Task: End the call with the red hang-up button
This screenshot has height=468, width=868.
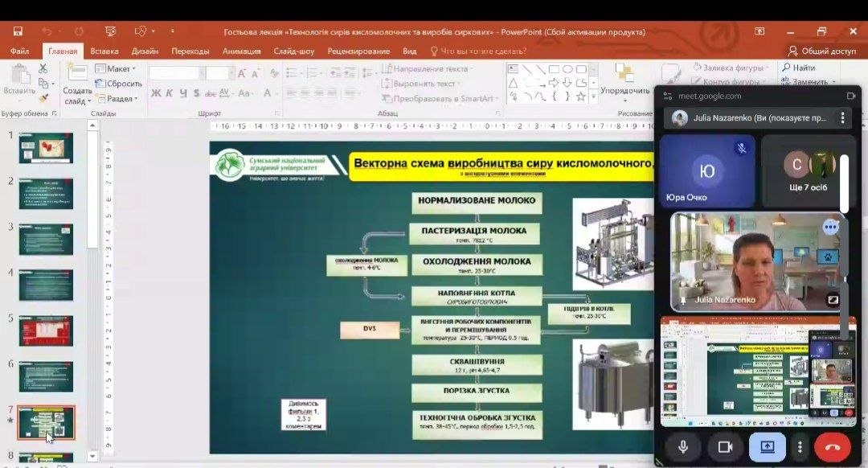Action: tap(833, 447)
